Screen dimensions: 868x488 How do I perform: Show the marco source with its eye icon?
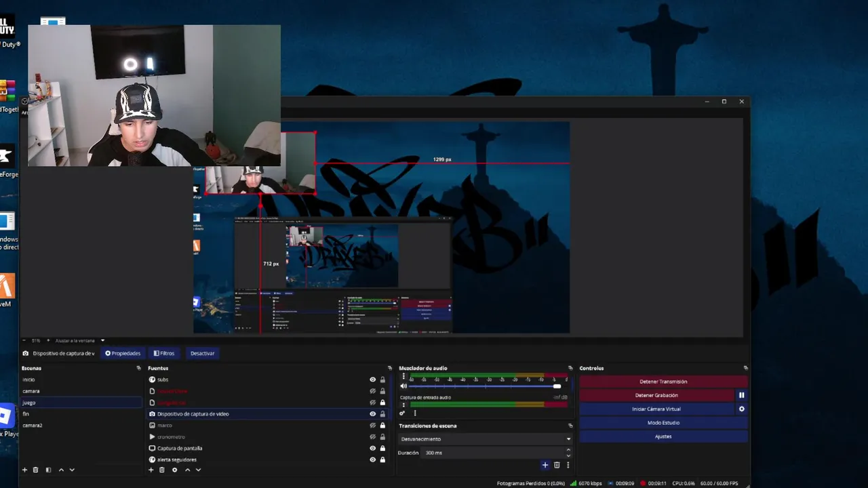point(372,425)
